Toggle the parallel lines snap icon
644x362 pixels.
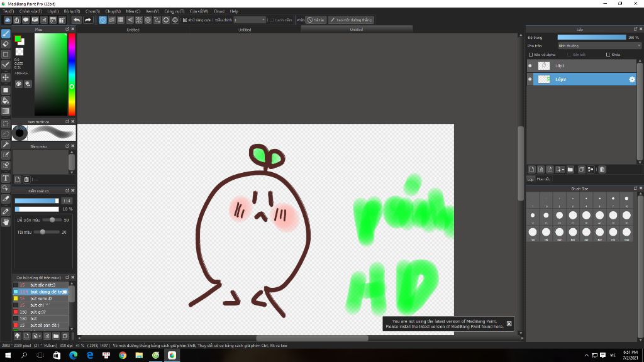click(112, 19)
